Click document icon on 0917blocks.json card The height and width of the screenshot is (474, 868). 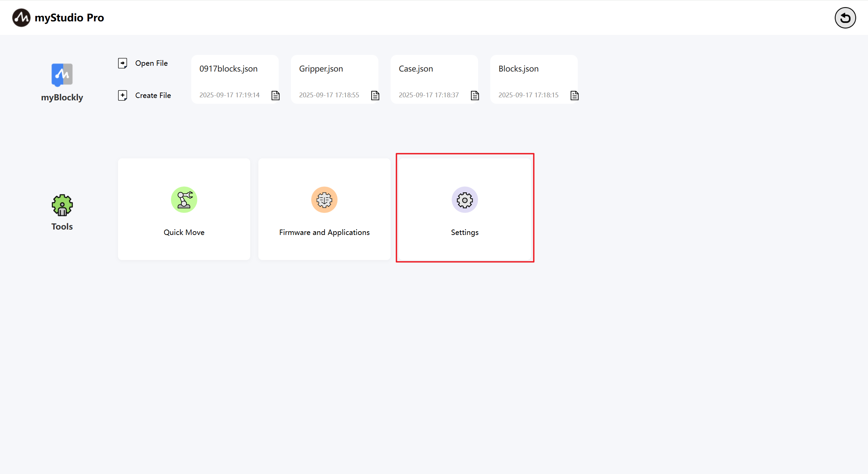tap(276, 96)
